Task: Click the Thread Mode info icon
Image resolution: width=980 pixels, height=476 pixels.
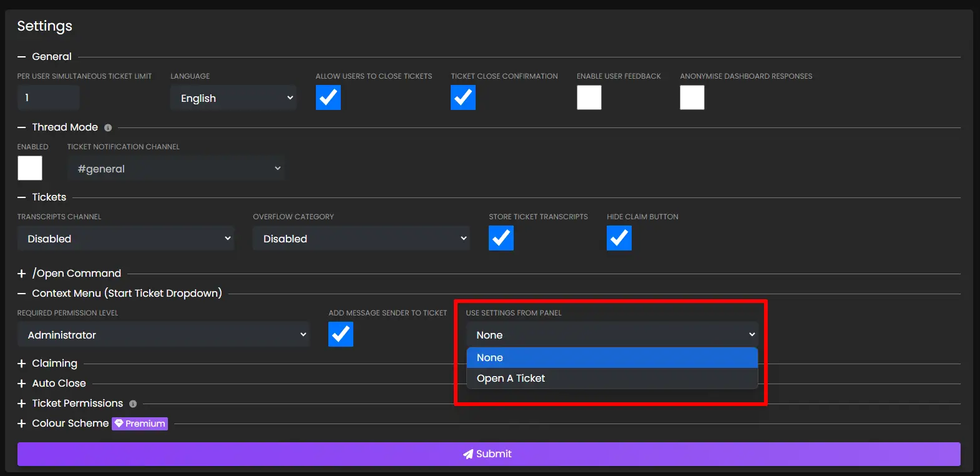Action: [x=108, y=128]
